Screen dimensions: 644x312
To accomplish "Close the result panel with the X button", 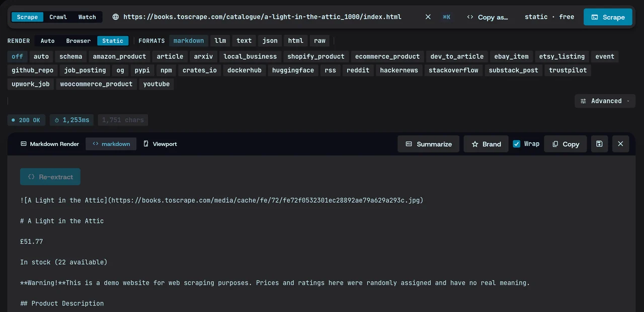I will tap(620, 144).
